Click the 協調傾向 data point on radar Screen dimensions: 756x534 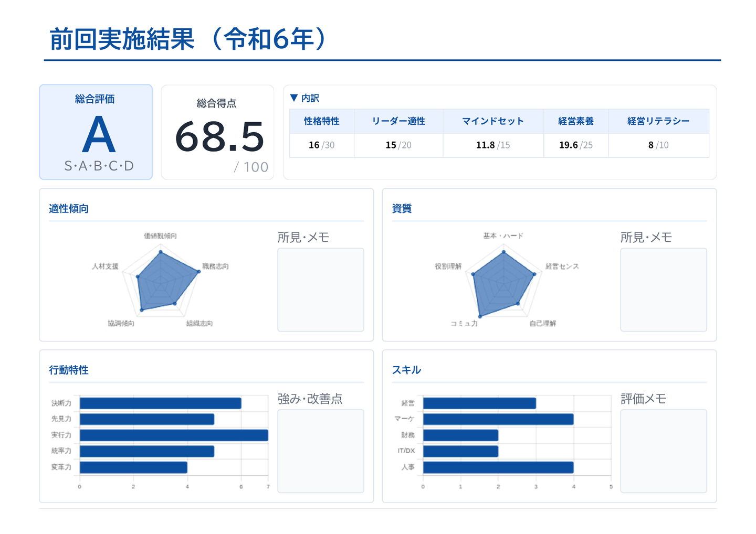[141, 311]
